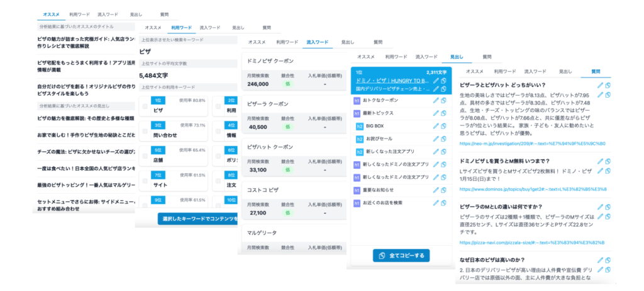
Task: Copy the question ピザーラとピザハット どっちがいい？
Action: coord(608,85)
